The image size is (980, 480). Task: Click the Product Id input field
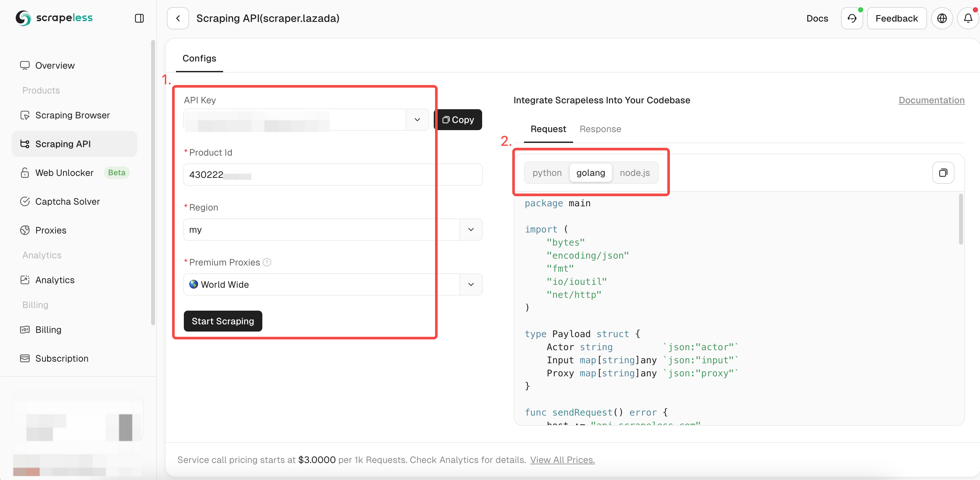[332, 175]
